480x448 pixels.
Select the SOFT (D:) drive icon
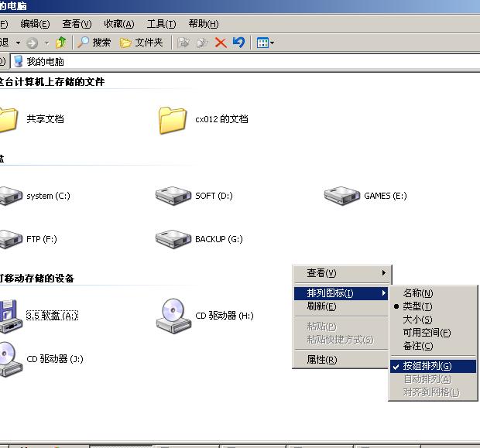[173, 196]
